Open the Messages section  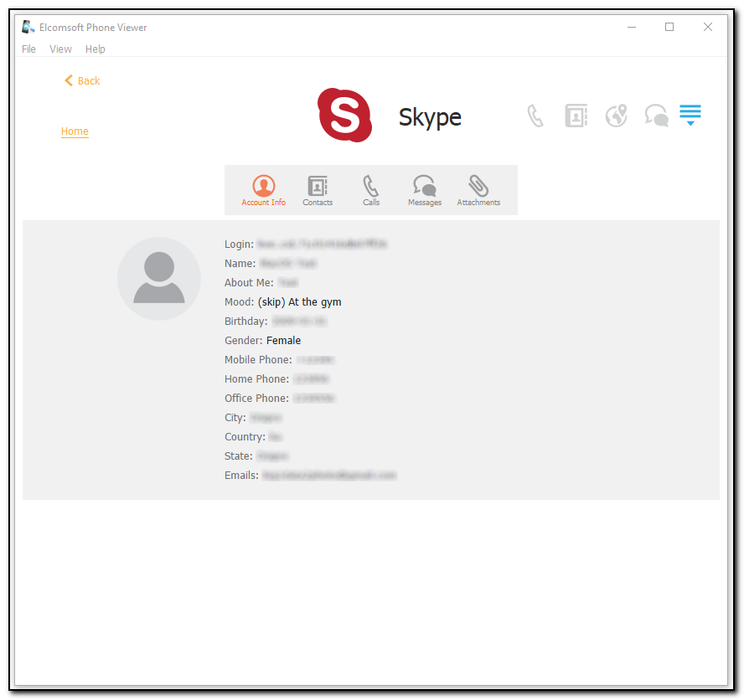tap(424, 190)
